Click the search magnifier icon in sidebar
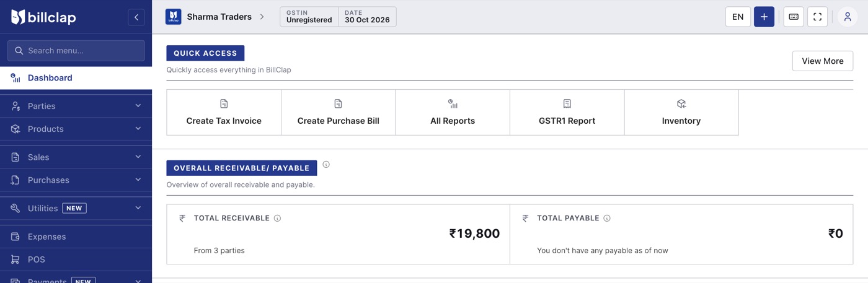The height and width of the screenshot is (283, 868). pos(19,51)
